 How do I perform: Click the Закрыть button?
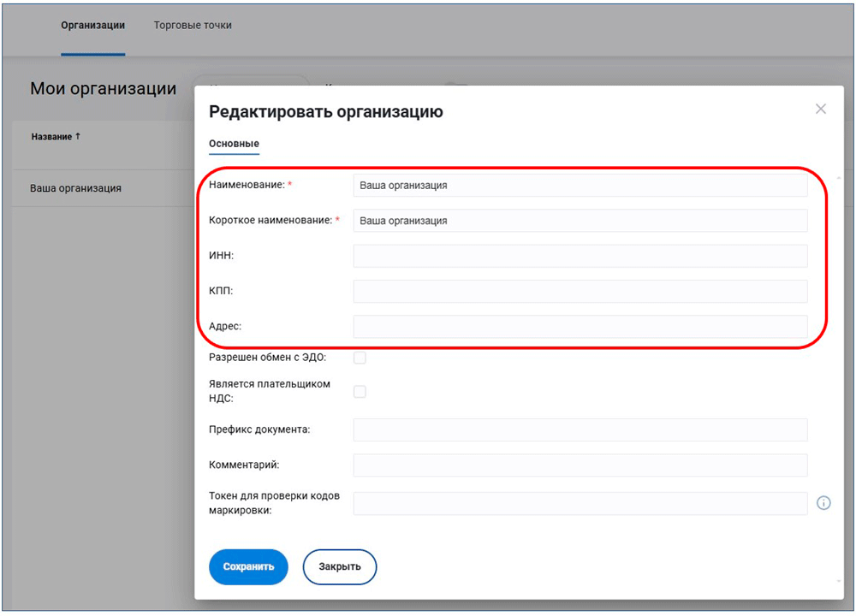coord(340,566)
